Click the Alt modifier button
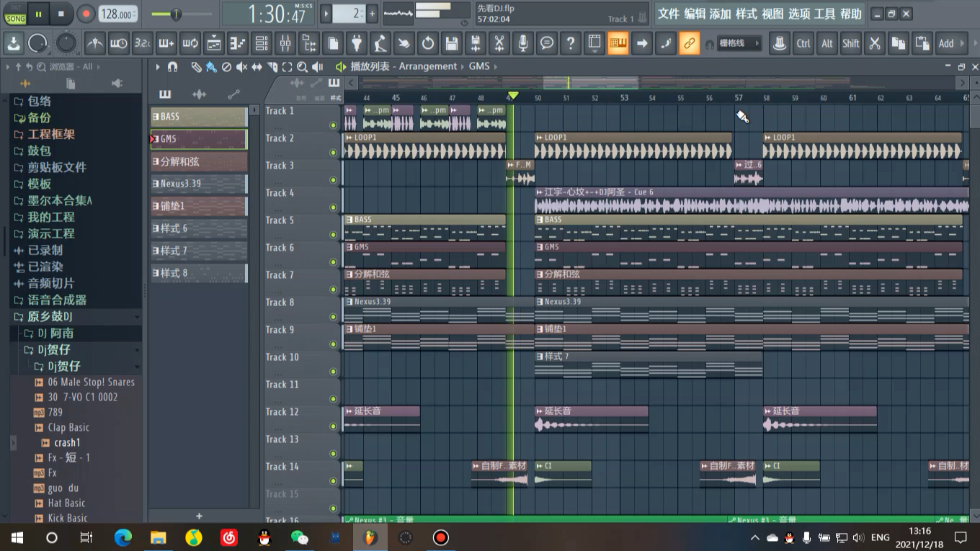 [x=827, y=43]
